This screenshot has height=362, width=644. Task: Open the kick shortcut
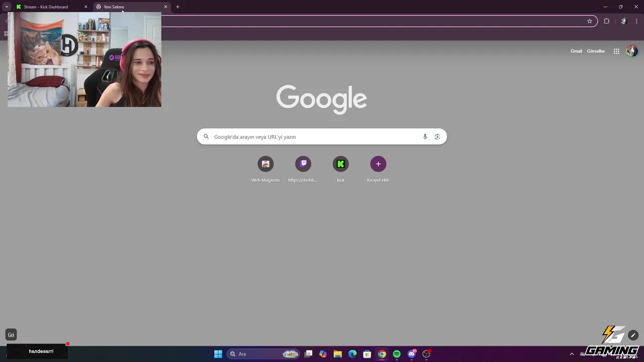click(x=341, y=169)
